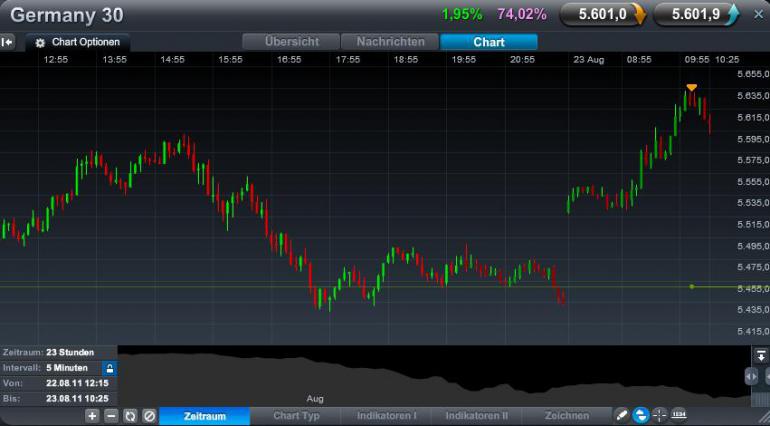
Task: Click the download arrow icon above navigator
Action: pyautogui.click(x=761, y=355)
